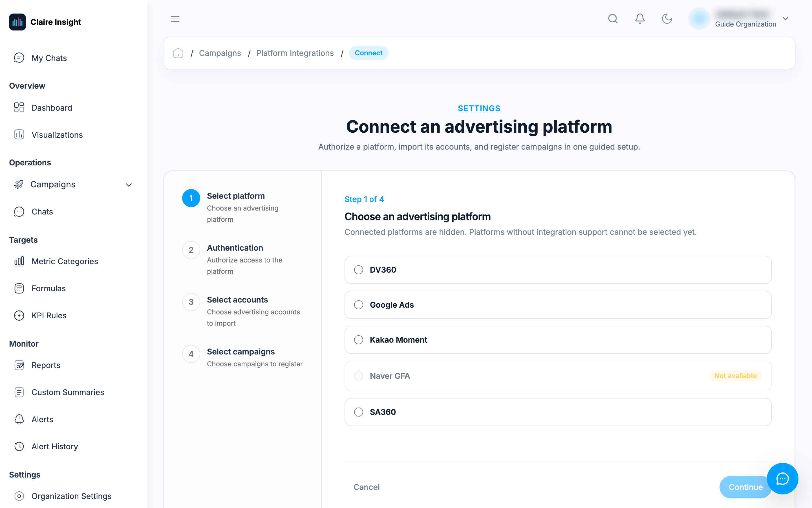The height and width of the screenshot is (508, 812).
Task: Click the Step 1 of 4 text
Action: click(364, 199)
